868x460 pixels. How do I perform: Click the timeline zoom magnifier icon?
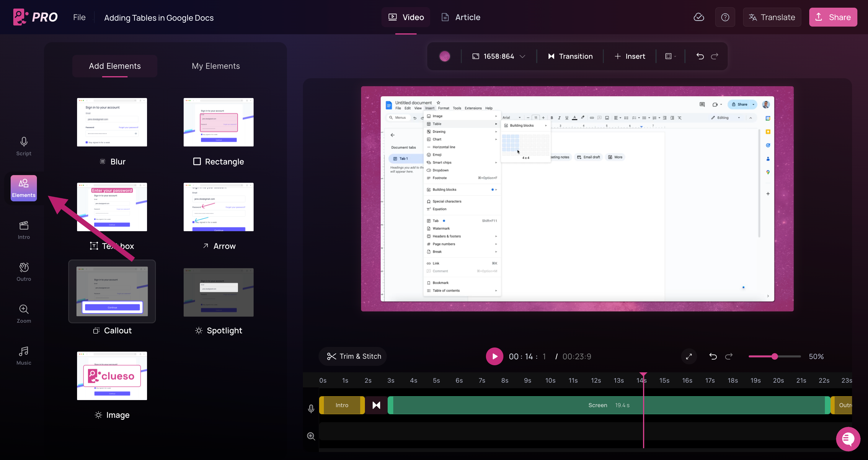point(311,436)
